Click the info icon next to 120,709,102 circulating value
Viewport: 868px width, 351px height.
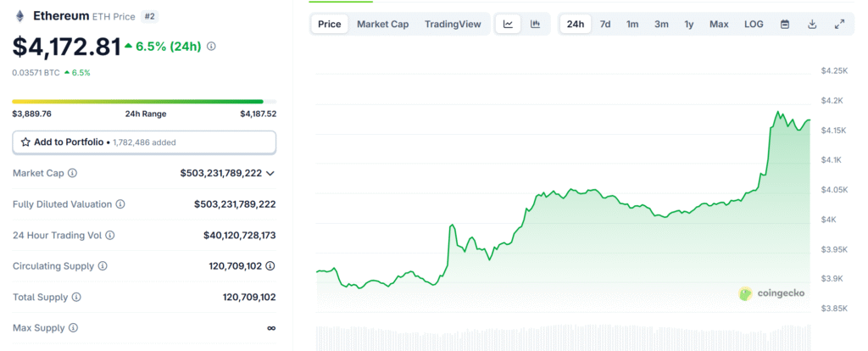click(270, 266)
